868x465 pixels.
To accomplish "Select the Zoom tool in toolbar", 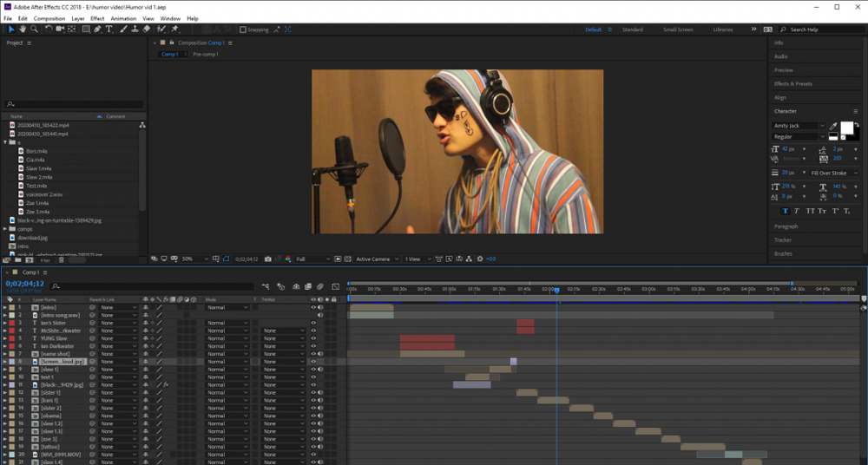I will (34, 29).
